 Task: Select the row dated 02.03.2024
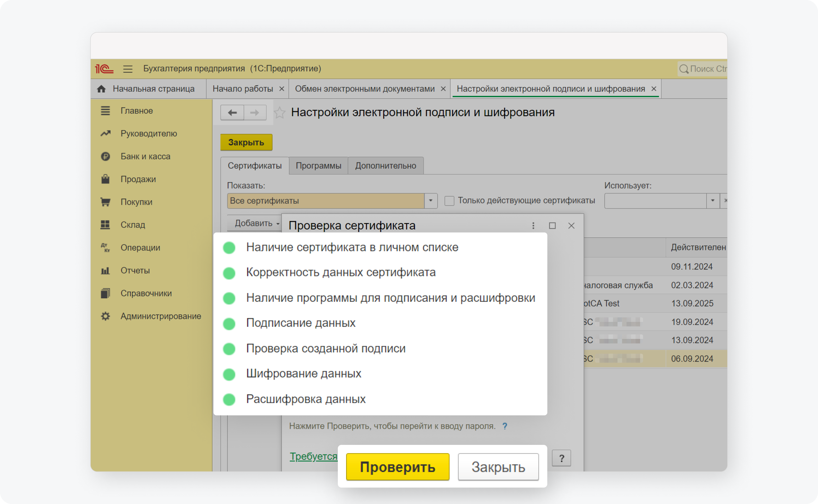tap(655, 285)
